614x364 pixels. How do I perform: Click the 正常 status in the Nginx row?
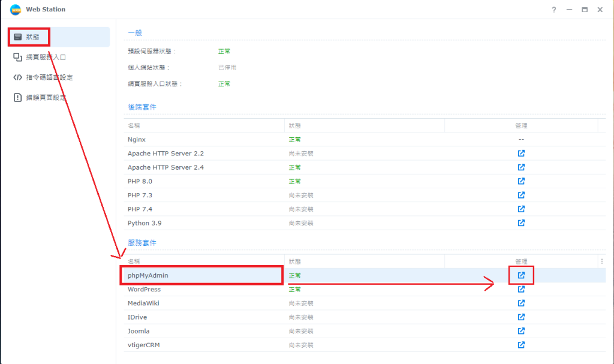295,140
